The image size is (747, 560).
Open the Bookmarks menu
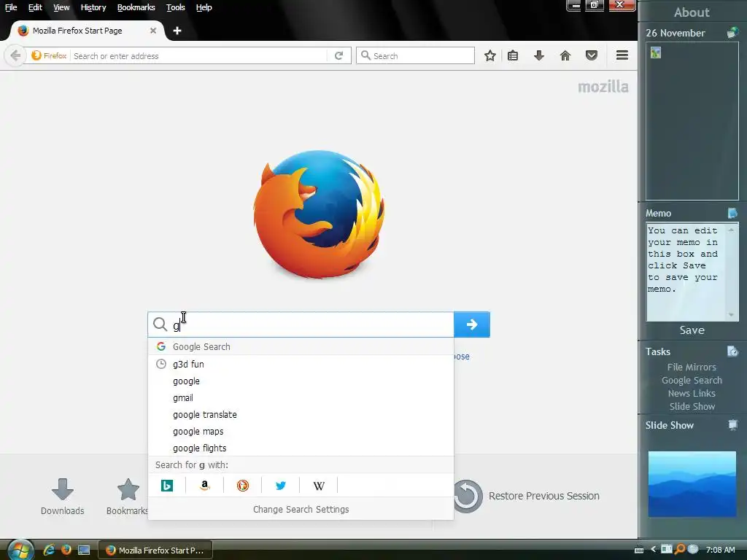click(x=136, y=7)
